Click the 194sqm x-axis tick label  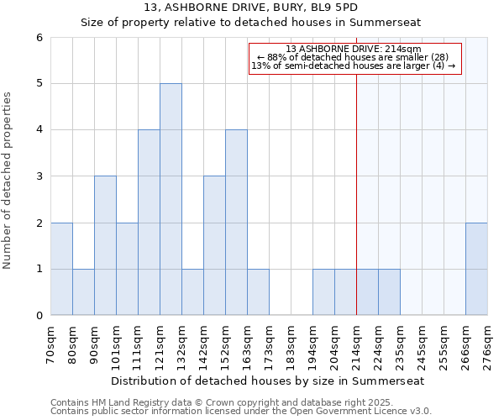312,348
